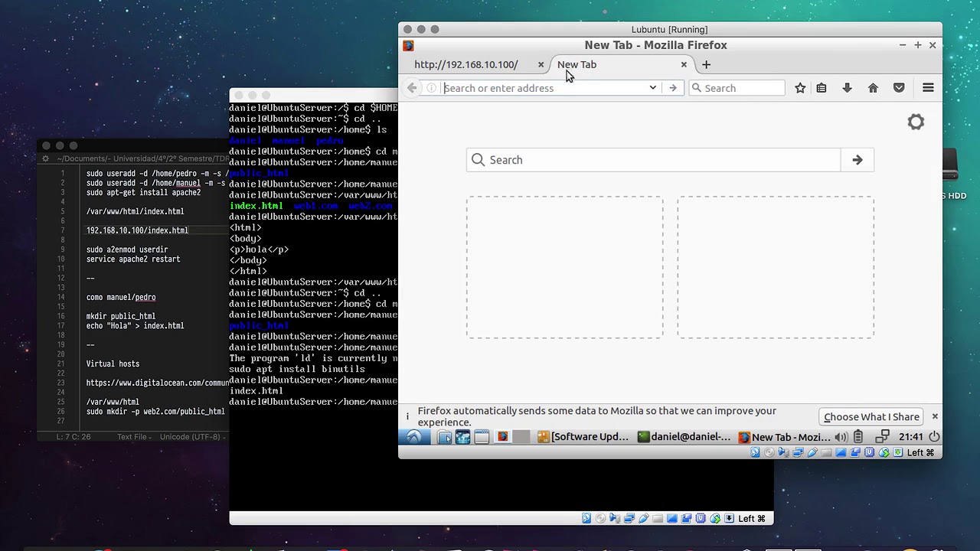Click the Choose What I Share button
The height and width of the screenshot is (551, 980).
871,417
